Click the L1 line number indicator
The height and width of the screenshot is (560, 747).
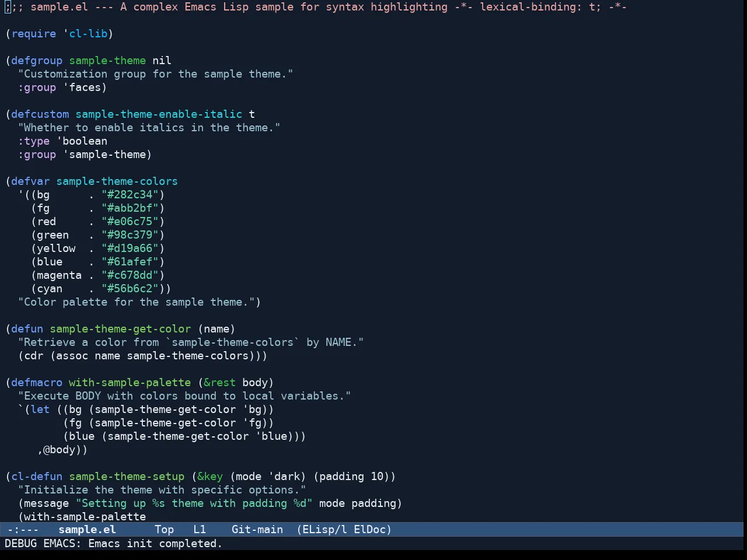[200, 530]
